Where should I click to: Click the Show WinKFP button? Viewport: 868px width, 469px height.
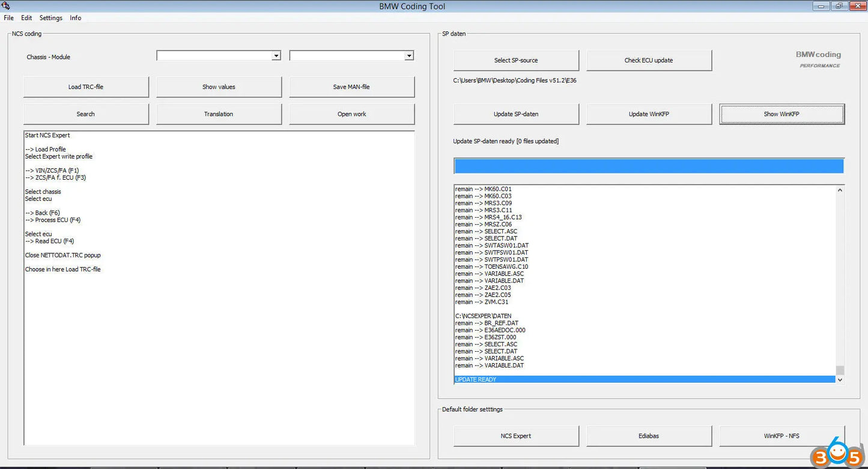click(782, 114)
